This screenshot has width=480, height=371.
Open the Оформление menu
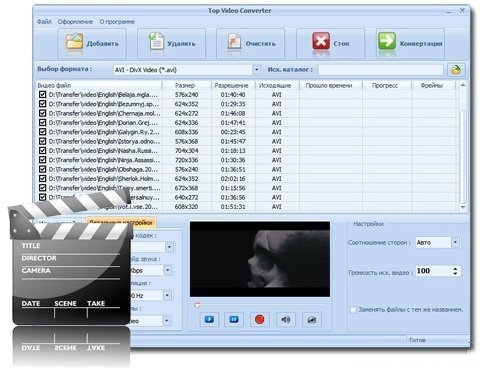click(75, 22)
